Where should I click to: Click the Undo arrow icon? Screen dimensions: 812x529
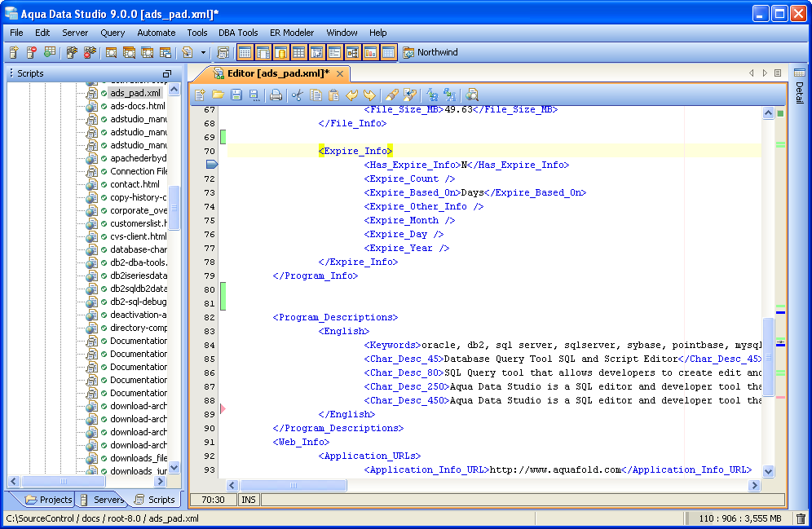[x=351, y=95]
